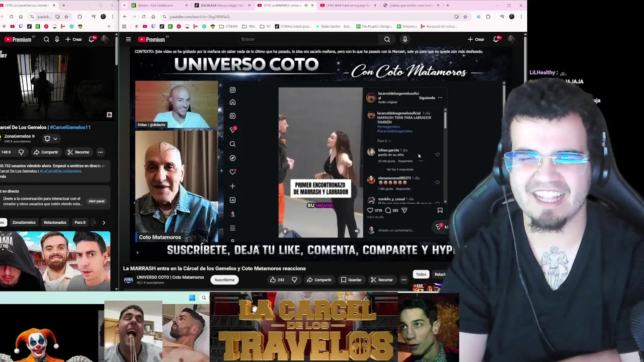This screenshot has width=644, height=362.
Task: Open more actions menu beside left Recortar
Action: [100, 152]
